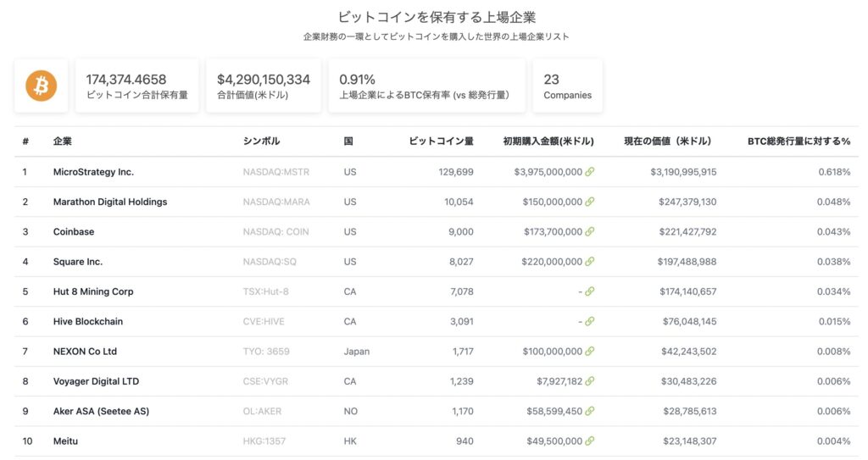Click the TYO: 3659 ticker symbol
This screenshot has height=460, width=868.
click(x=266, y=352)
